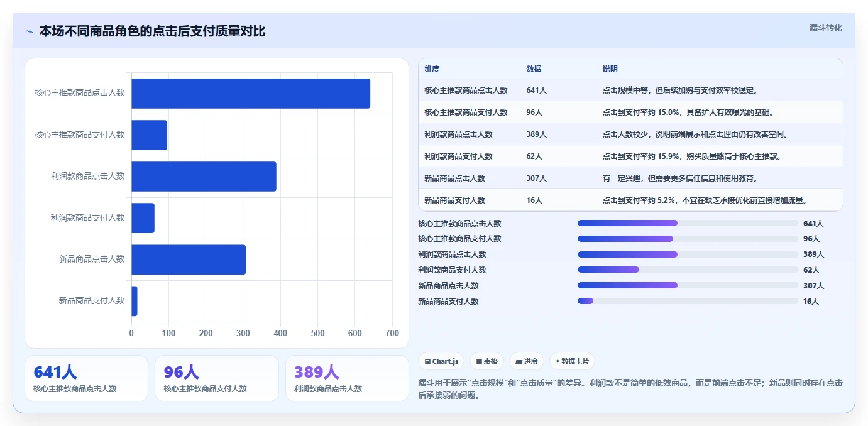Click the 利润款商品点击人数 chart bar
Screen dimensions: 868x426
[204, 176]
